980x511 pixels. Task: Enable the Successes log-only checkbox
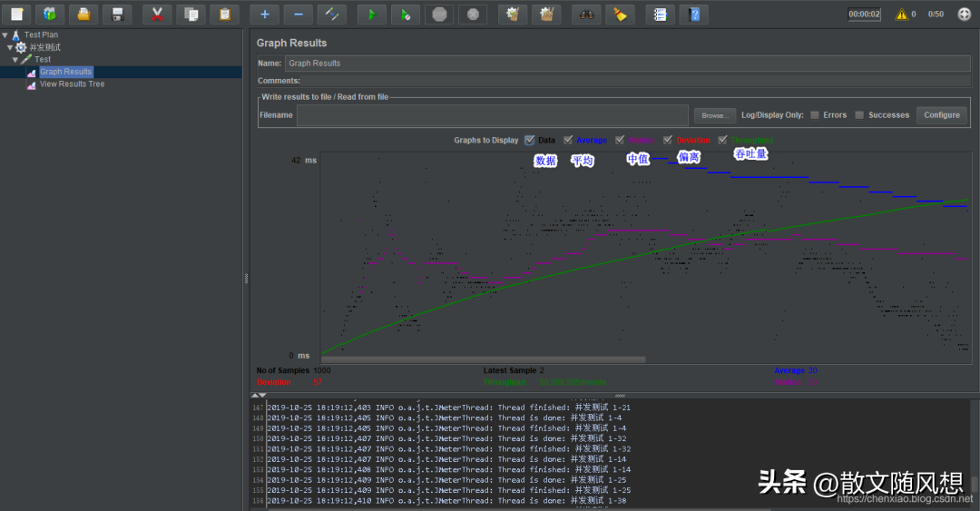tap(859, 115)
